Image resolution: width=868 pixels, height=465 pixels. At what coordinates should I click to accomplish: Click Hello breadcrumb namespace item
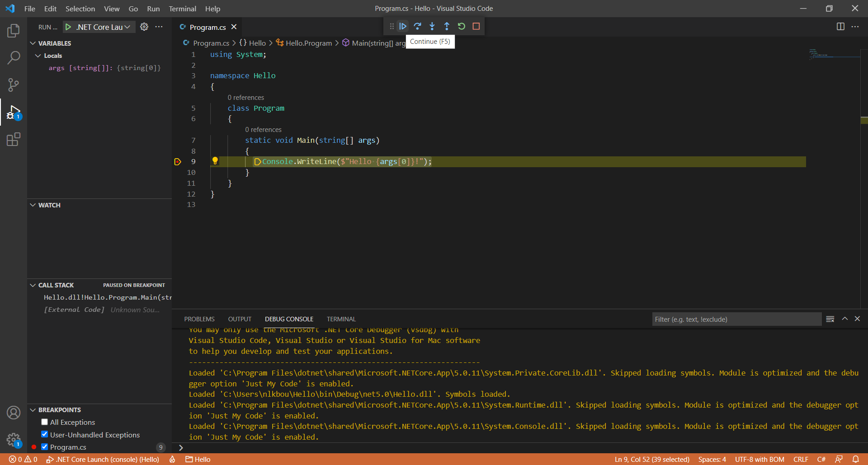pos(253,43)
